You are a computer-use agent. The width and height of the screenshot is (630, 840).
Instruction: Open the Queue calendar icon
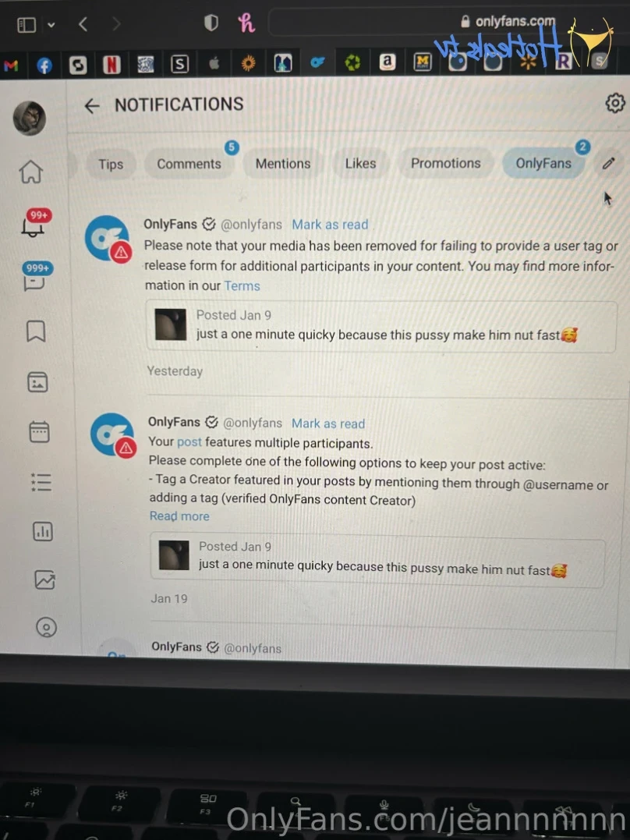click(39, 431)
